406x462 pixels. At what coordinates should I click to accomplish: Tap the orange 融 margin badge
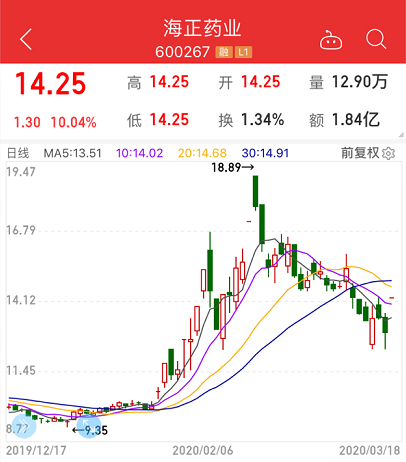coord(224,52)
